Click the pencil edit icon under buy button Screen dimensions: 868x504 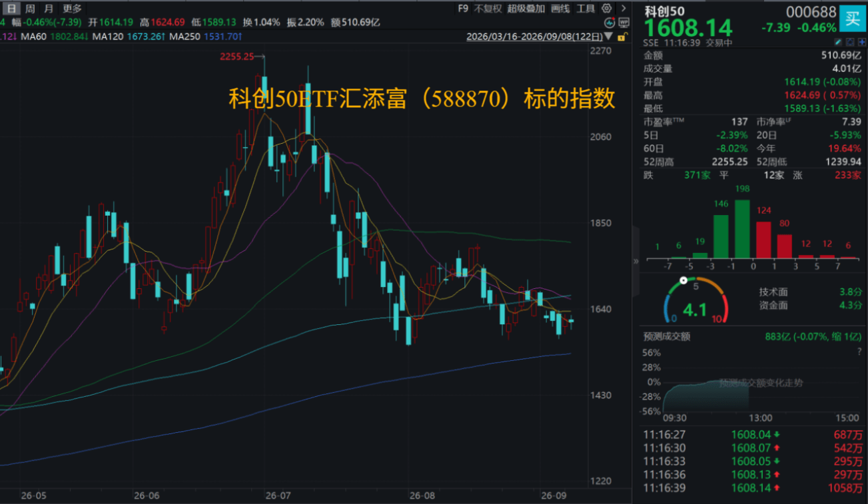[x=839, y=42]
